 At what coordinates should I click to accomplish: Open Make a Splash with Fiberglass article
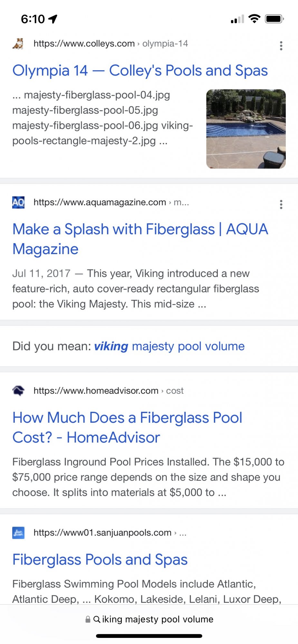click(140, 239)
